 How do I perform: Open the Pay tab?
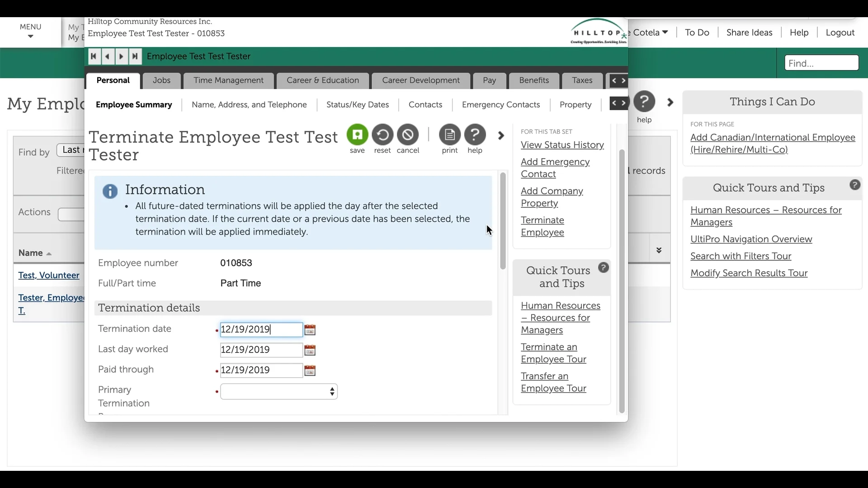click(x=489, y=80)
